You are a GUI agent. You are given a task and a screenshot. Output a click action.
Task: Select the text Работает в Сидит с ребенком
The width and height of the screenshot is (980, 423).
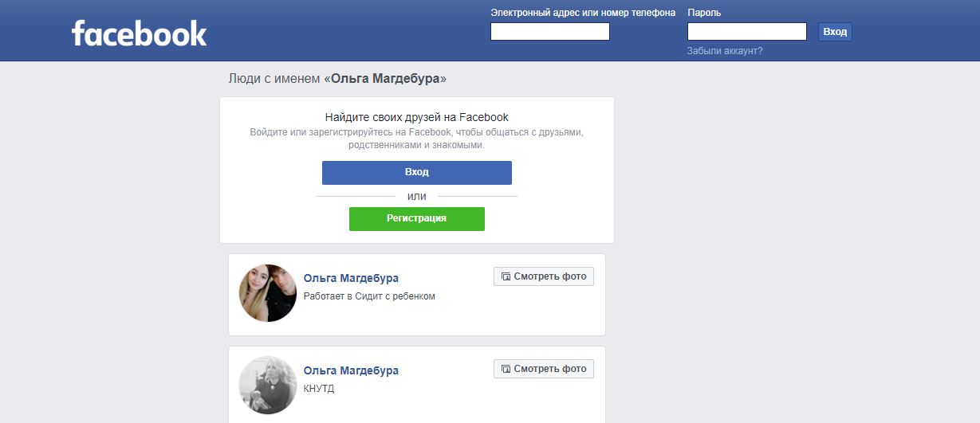tap(369, 296)
